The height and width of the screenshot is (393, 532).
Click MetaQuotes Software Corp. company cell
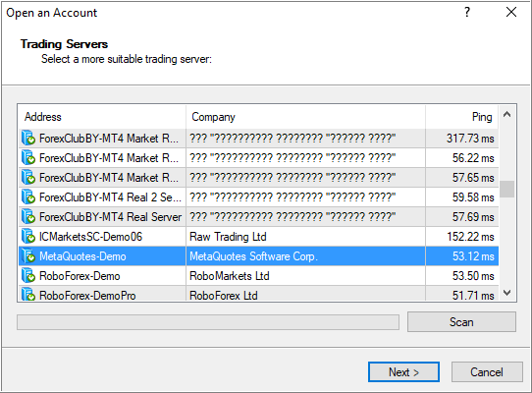[305, 256]
